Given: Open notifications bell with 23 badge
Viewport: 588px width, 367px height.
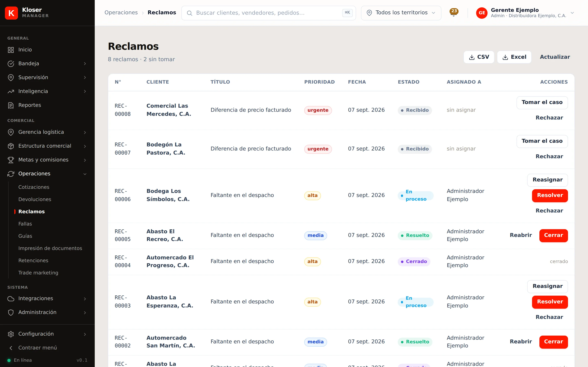Looking at the screenshot, I should [454, 12].
